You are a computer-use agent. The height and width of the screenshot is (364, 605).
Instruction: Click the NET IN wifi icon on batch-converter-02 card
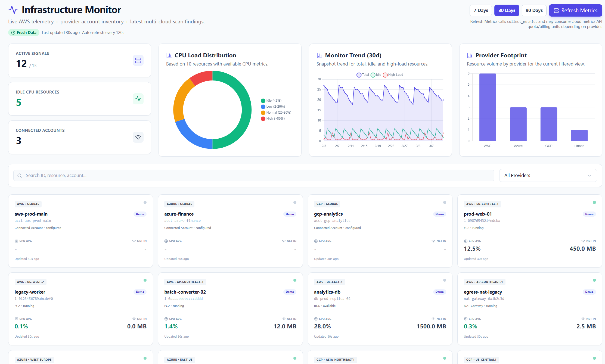pos(284,319)
